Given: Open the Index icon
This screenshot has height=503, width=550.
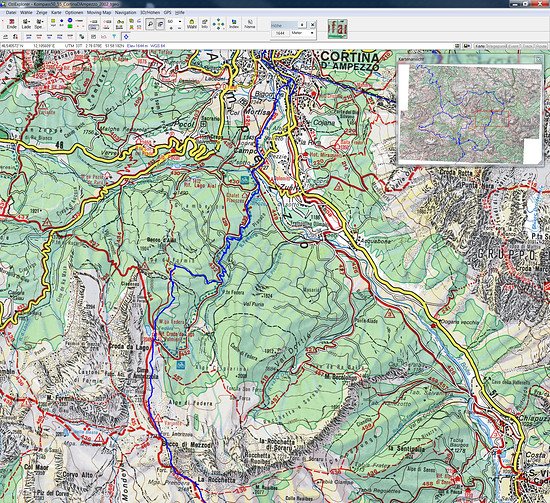Looking at the screenshot, I should pyautogui.click(x=234, y=24).
